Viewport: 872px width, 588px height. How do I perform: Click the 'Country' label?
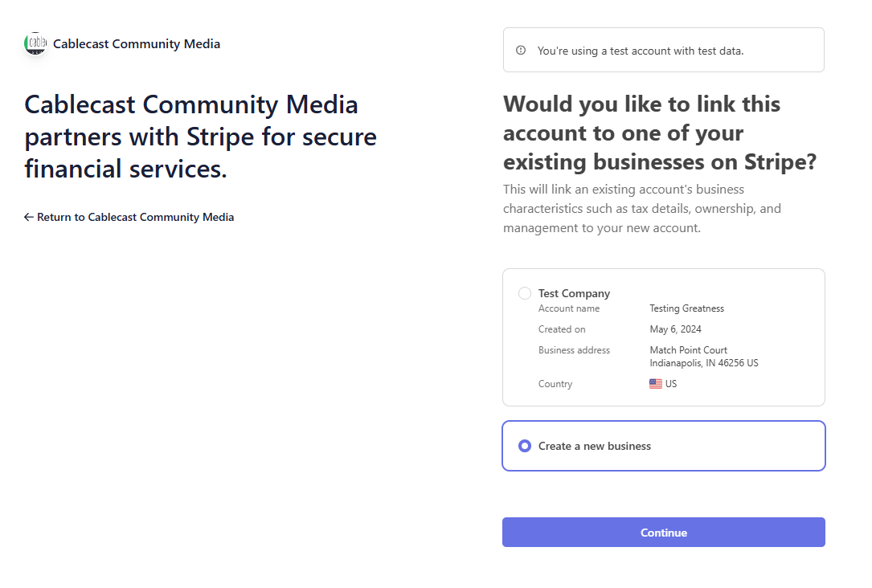click(555, 384)
